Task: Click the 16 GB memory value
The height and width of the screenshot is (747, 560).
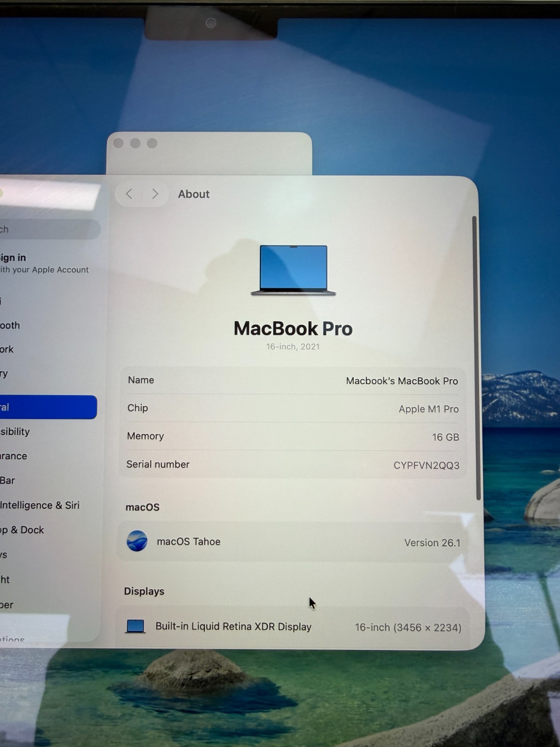Action: tap(446, 437)
